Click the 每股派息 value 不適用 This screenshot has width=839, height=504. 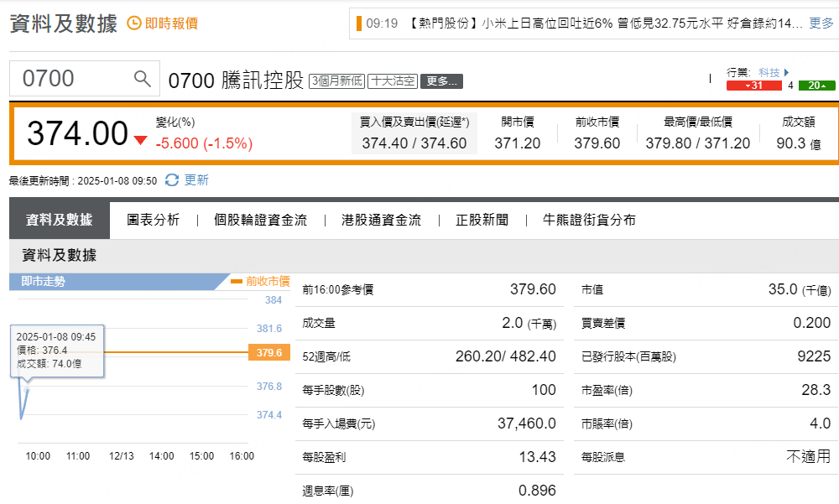coord(809,456)
